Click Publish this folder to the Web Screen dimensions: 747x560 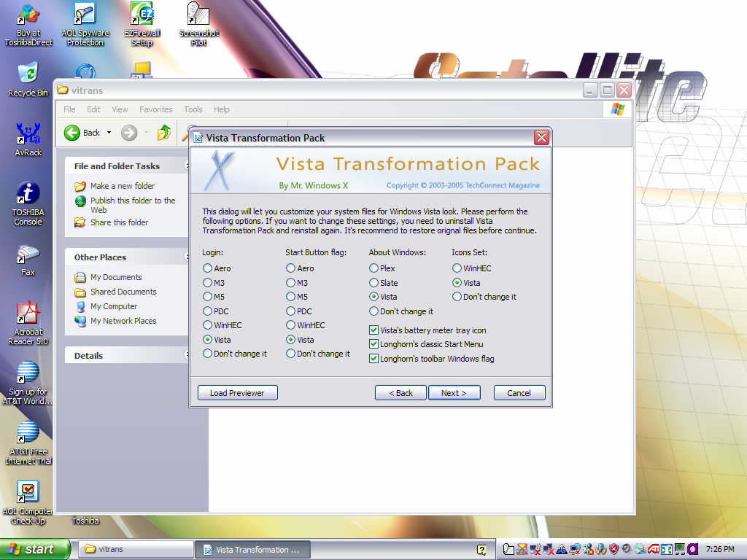[x=133, y=205]
